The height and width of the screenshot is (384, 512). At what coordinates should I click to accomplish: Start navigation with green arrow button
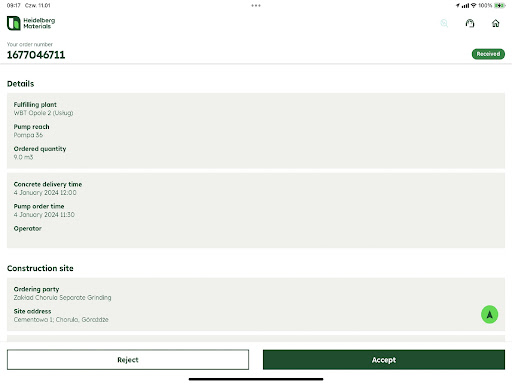(489, 314)
